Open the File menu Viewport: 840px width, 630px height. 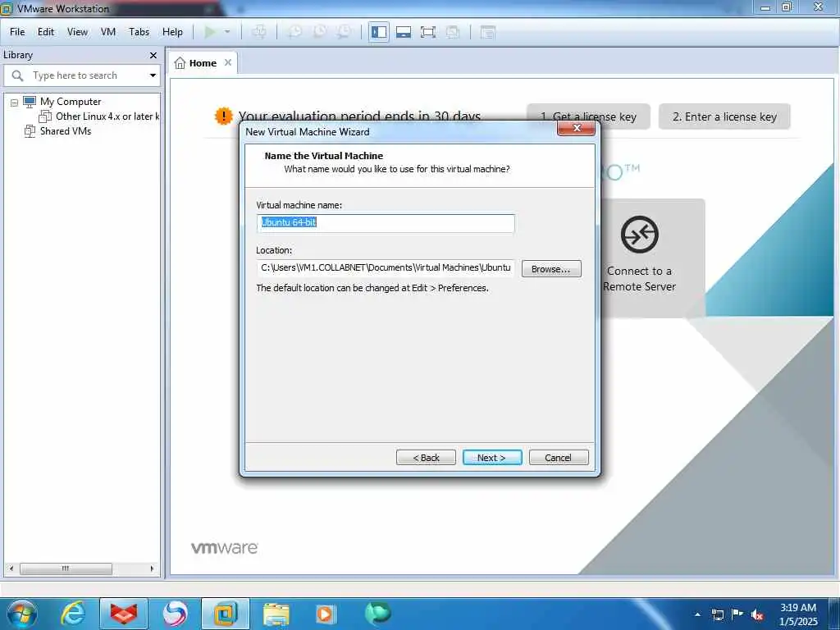coord(17,32)
